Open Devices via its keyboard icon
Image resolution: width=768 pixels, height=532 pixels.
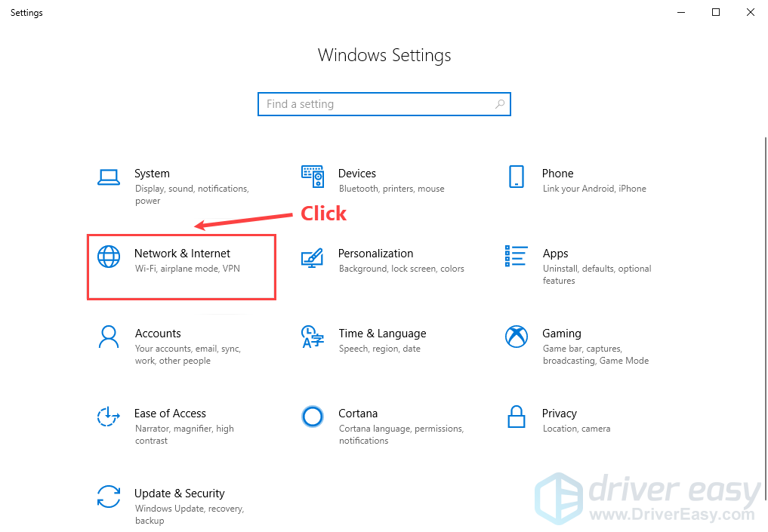pos(313,177)
